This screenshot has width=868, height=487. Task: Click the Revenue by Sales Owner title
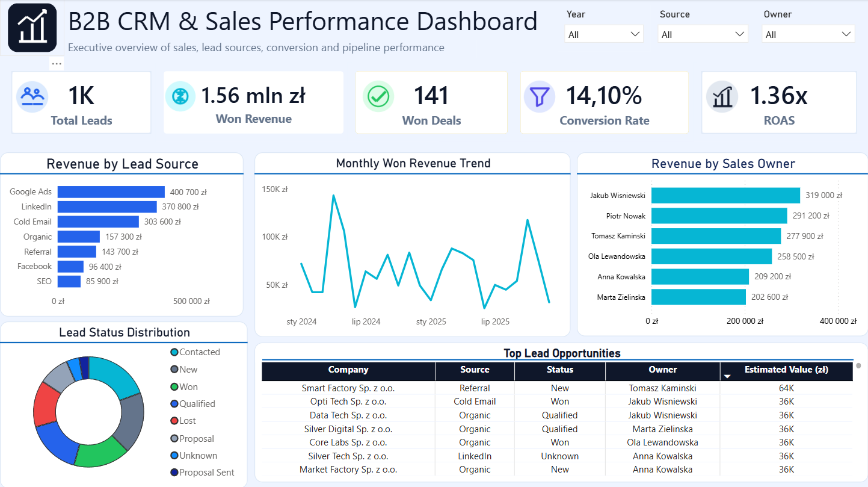(x=723, y=164)
